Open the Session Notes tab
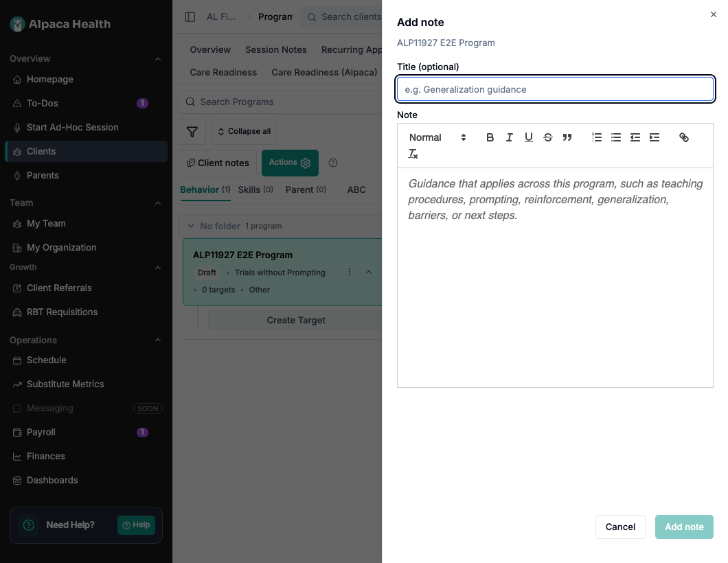Image resolution: width=728 pixels, height=563 pixels. click(276, 49)
